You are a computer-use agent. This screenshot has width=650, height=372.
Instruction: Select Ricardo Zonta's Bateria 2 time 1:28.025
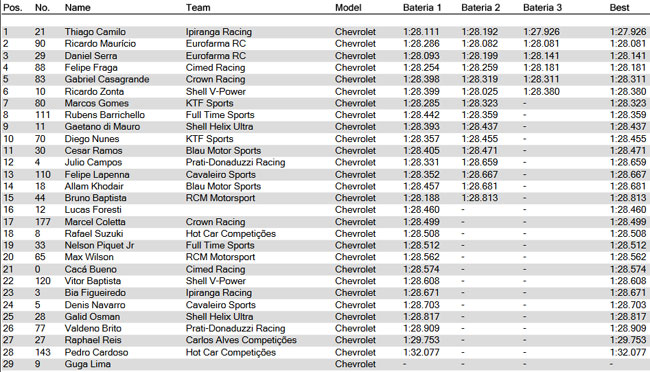480,92
